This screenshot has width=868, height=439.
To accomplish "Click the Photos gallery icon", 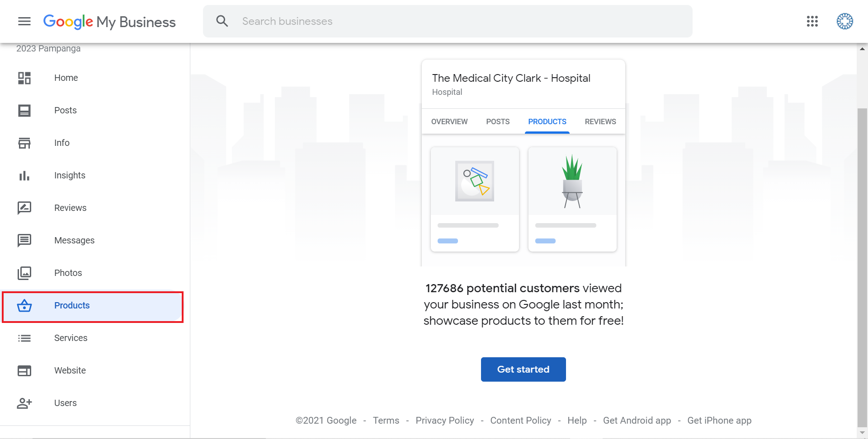I will tap(24, 273).
